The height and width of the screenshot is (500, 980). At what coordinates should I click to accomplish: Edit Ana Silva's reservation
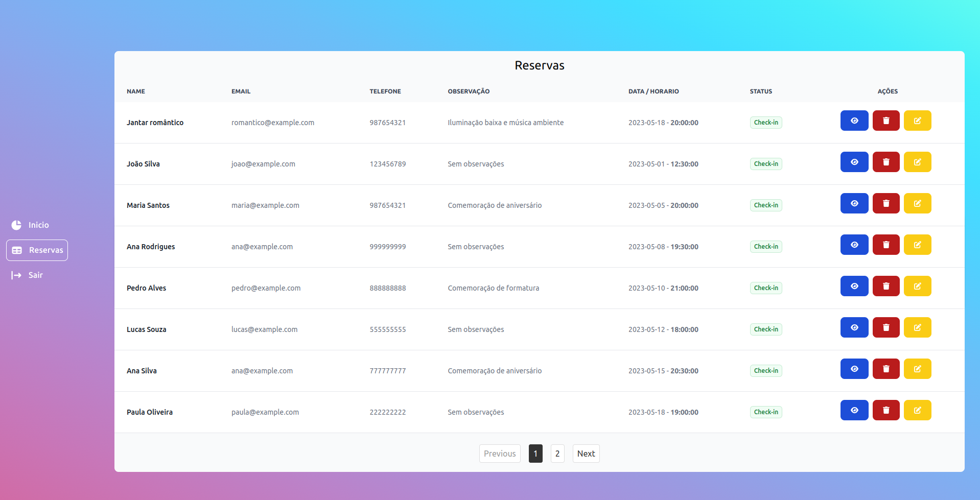click(918, 369)
